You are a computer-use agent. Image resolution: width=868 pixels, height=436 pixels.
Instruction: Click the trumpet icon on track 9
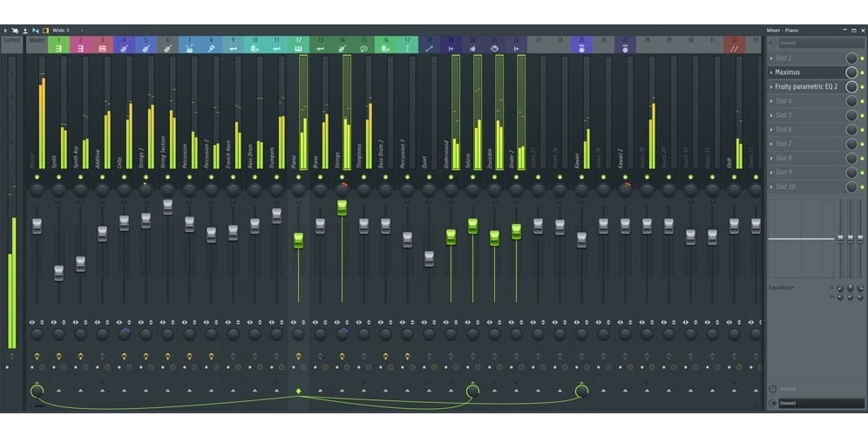tap(233, 49)
